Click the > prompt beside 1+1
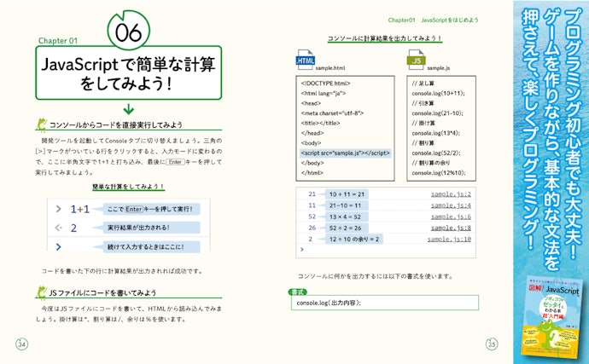589x364 pixels. click(58, 209)
